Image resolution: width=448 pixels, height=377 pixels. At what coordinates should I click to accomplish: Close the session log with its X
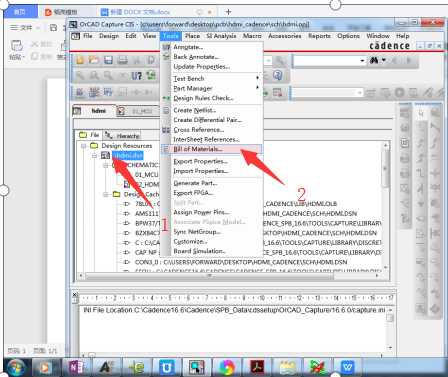point(75,295)
